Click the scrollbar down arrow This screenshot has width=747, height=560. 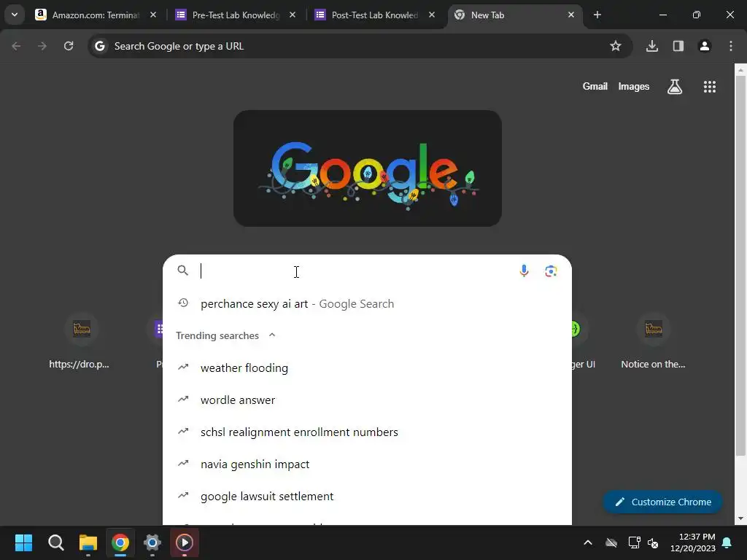(740, 518)
